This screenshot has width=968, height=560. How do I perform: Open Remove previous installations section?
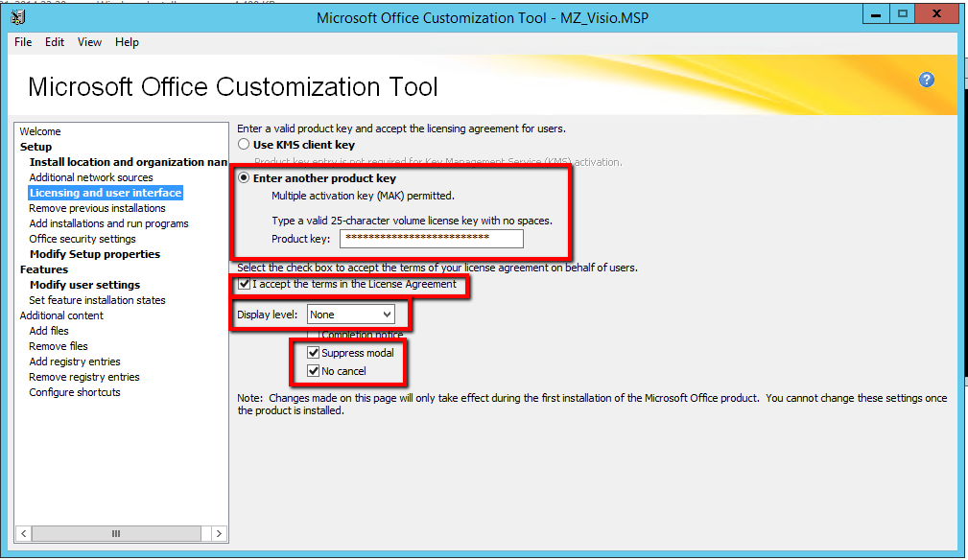click(97, 208)
